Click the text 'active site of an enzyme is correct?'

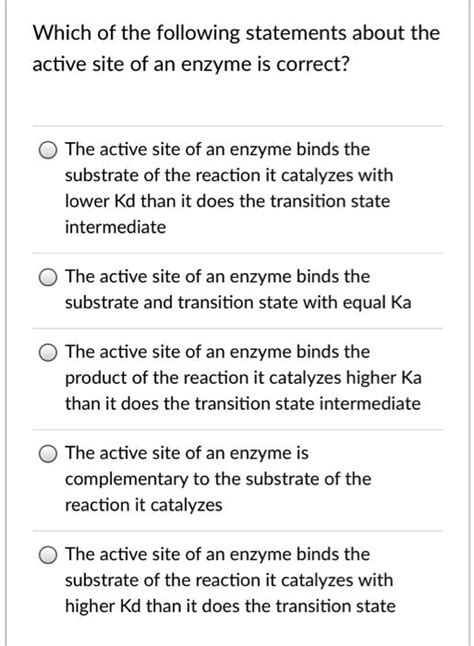coord(191,65)
